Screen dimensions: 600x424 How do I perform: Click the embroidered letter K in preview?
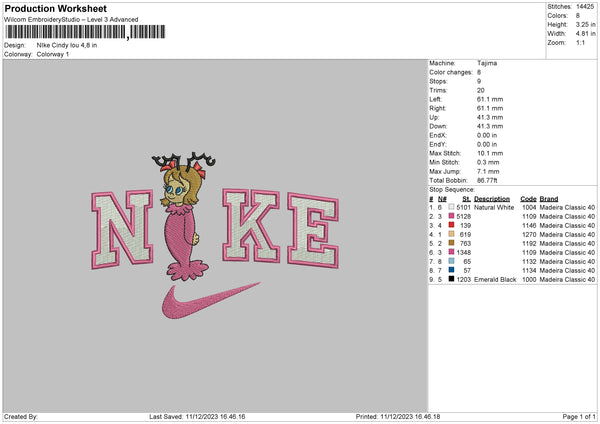pos(251,226)
